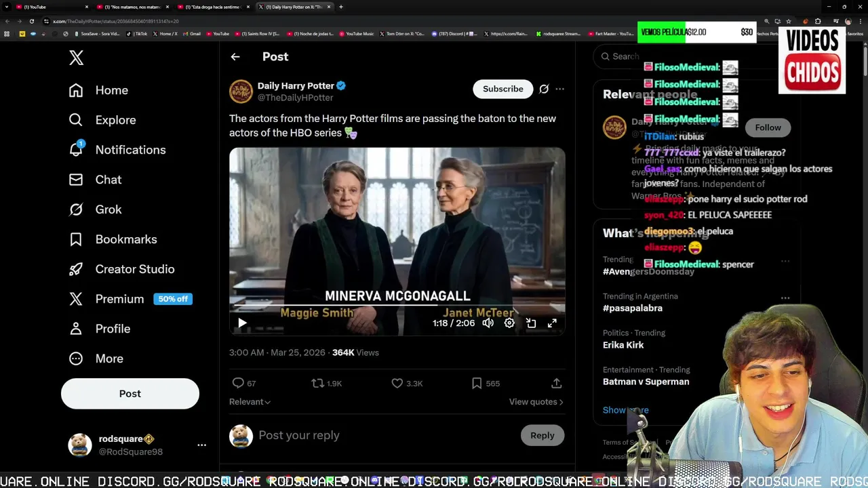Screen dimensions: 868x488
Task: Click the Reply button
Action: (542, 435)
